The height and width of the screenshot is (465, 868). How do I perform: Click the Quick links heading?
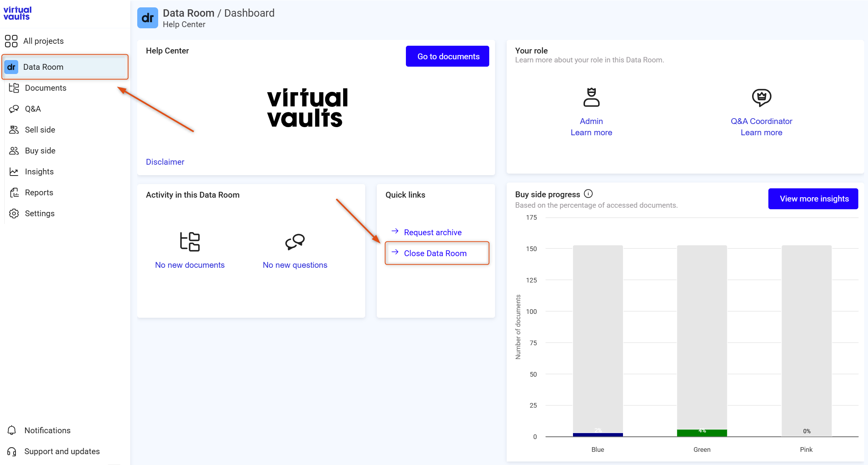(405, 195)
